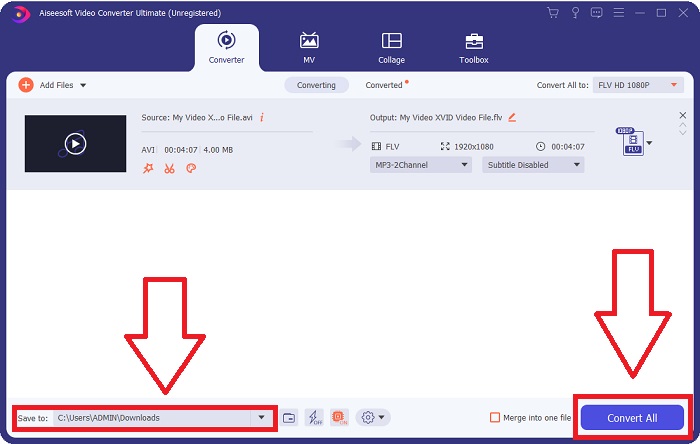Move item up with the up chevron

click(683, 126)
